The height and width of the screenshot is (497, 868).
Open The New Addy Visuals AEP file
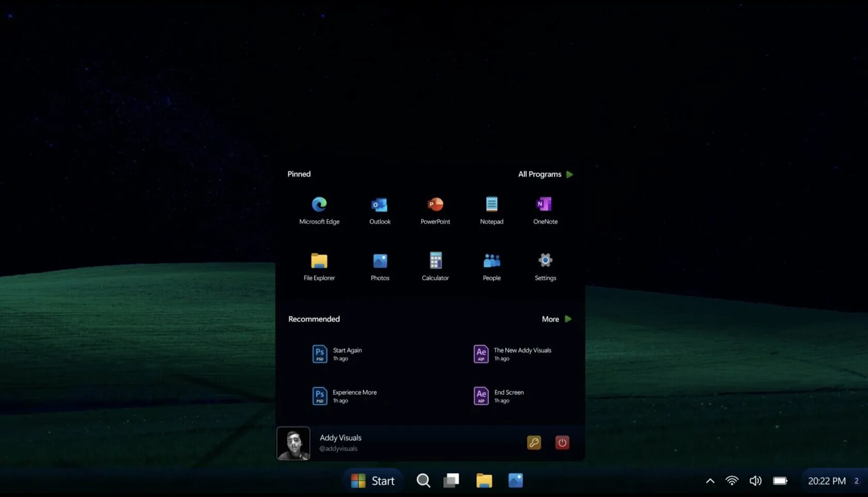(x=513, y=354)
